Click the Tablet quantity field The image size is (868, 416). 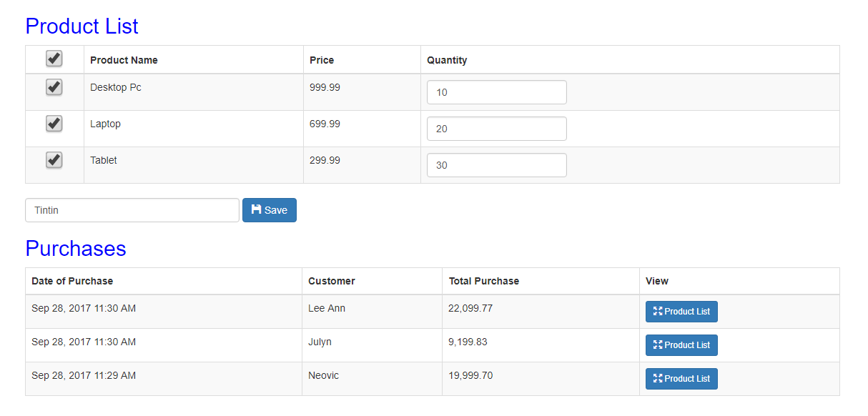pos(497,165)
